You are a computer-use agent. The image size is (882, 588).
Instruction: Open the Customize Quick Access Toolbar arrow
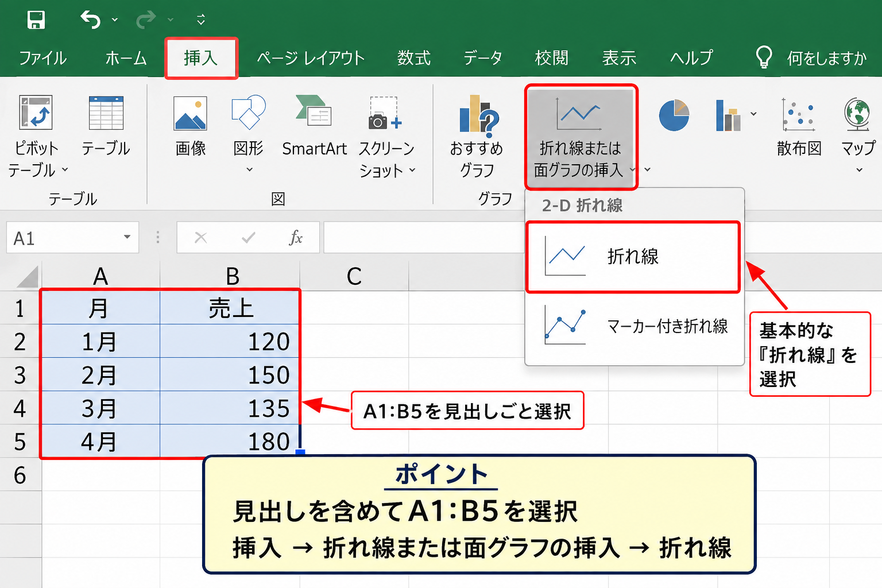(x=200, y=20)
